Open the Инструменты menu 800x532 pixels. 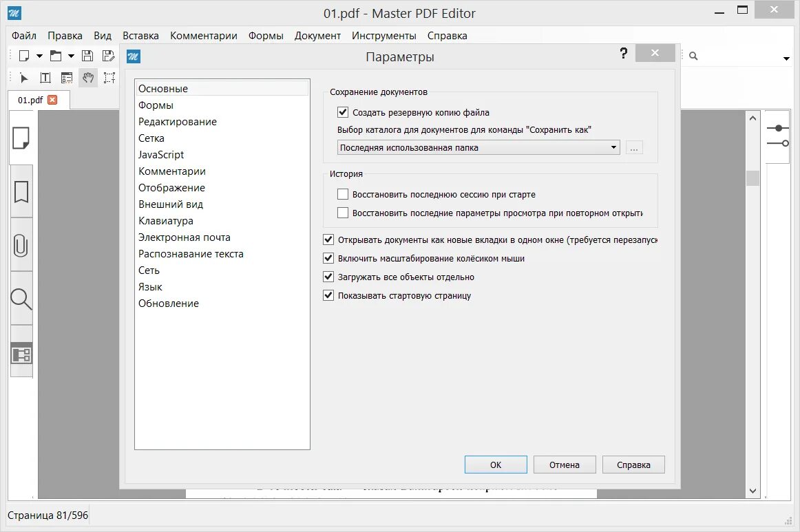[x=383, y=36]
